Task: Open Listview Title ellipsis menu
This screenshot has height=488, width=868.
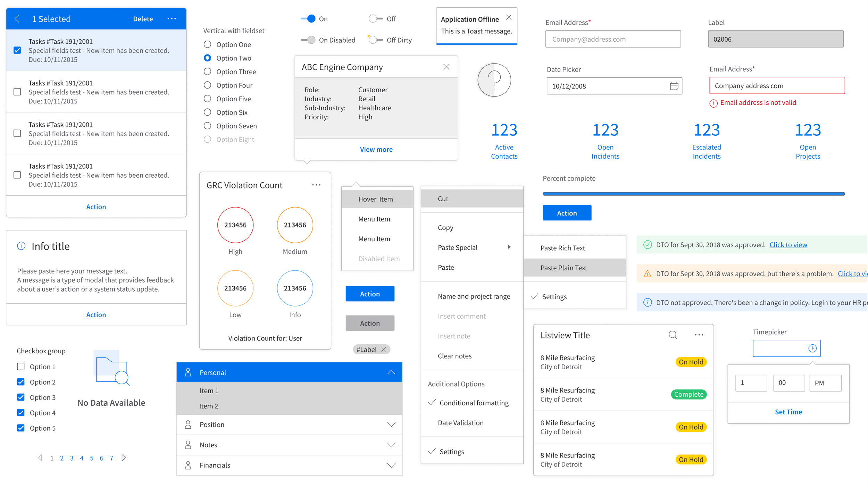Action: 699,335
